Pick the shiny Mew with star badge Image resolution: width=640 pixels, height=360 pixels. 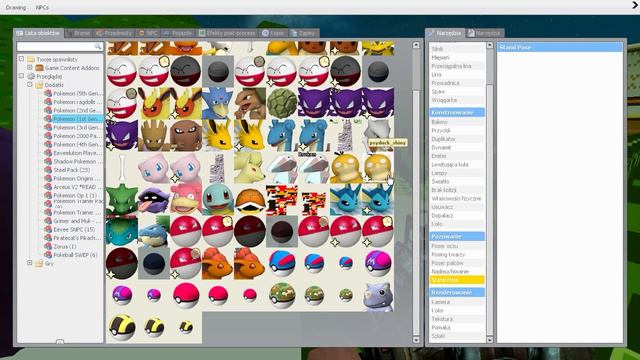coord(186,168)
